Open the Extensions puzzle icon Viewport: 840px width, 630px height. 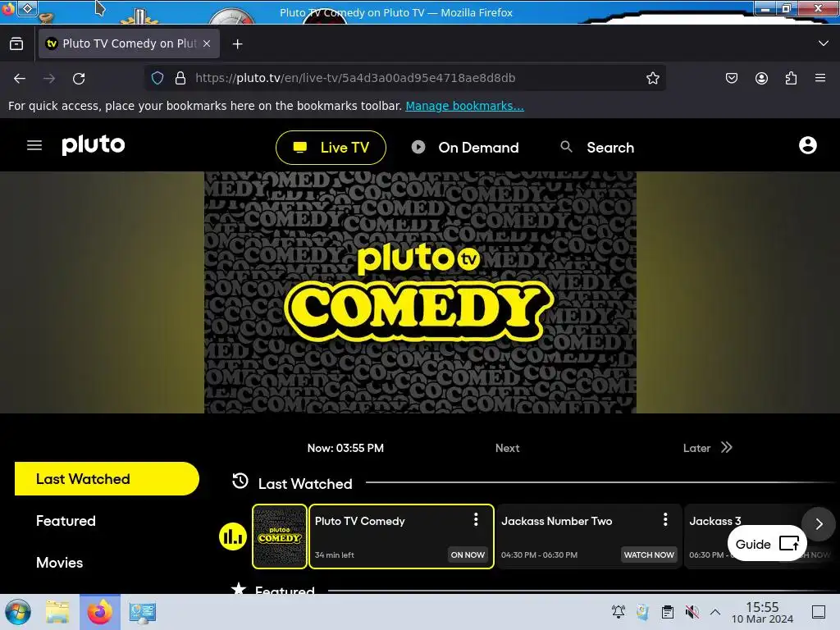791,78
